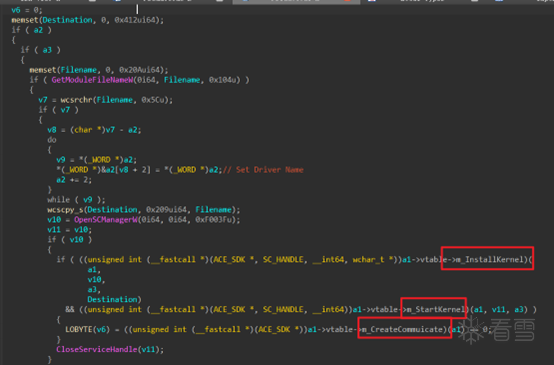Click the OpenSCManagerW API call
The width and height of the screenshot is (554, 365).
(106, 220)
